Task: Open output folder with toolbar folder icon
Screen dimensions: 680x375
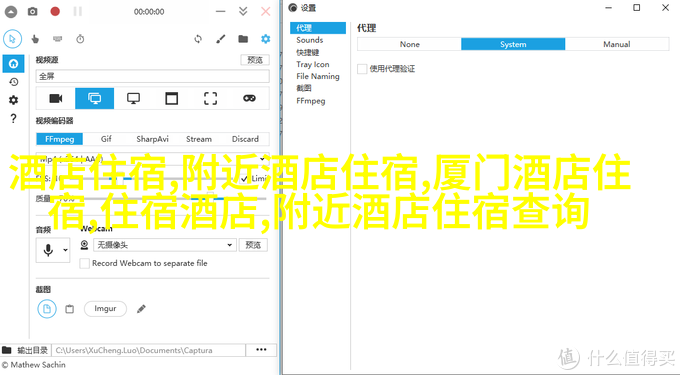Action: pyautogui.click(x=243, y=39)
